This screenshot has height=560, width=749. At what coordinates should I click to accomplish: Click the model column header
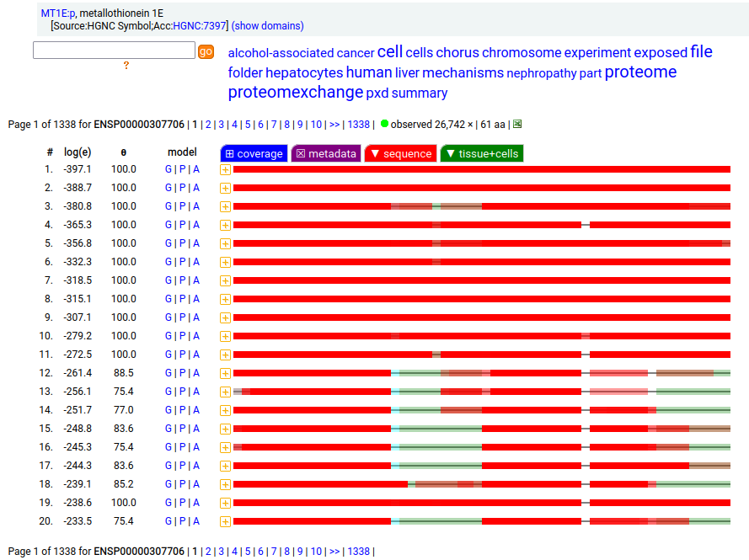182,152
